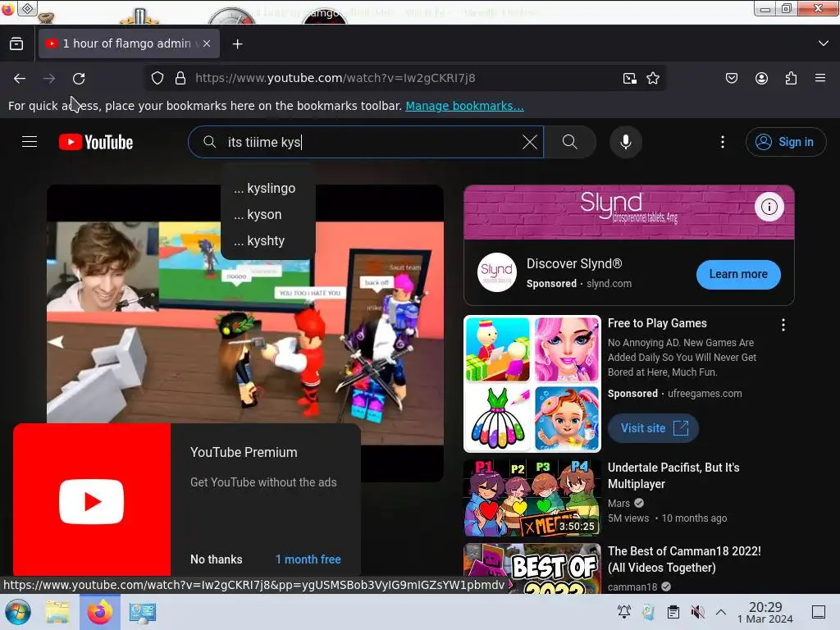The image size is (840, 630).
Task: Clear the YouTube search text
Action: 529,142
